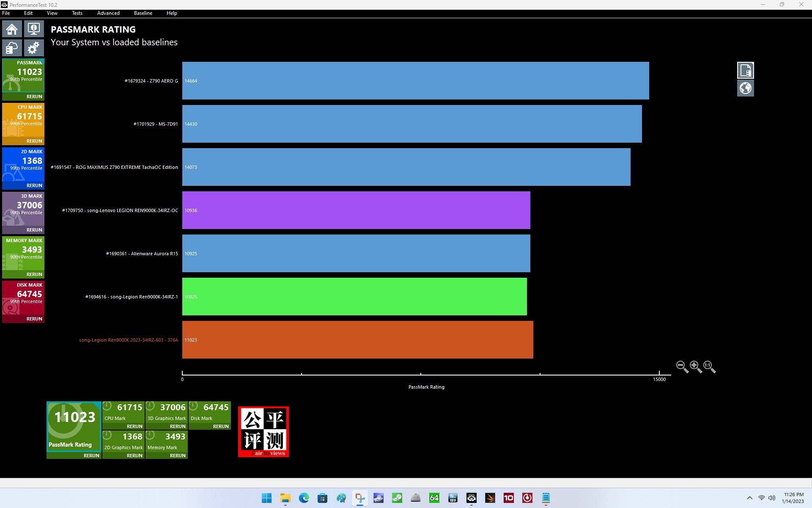Open the settings gears icon
812x508 pixels.
tap(34, 48)
